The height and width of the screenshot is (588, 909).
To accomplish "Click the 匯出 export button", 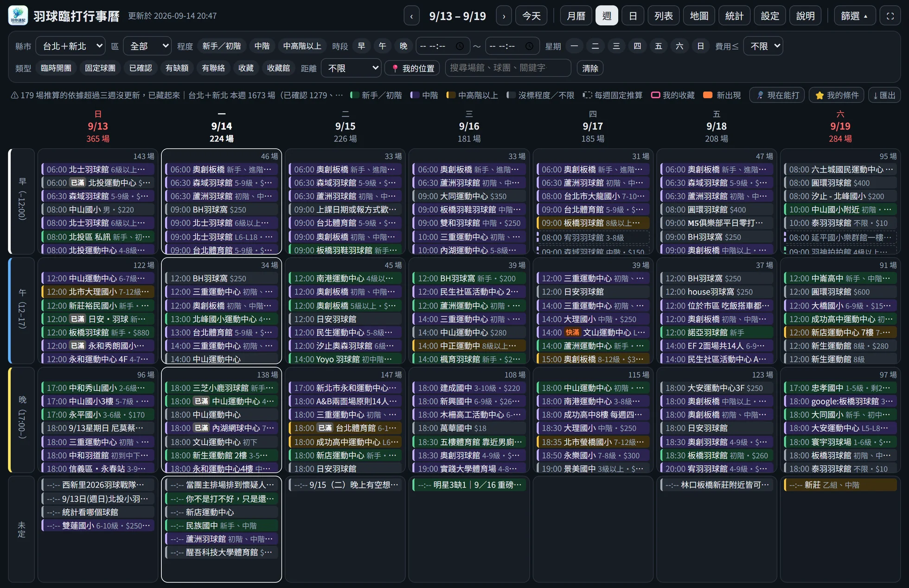I will 884,95.
